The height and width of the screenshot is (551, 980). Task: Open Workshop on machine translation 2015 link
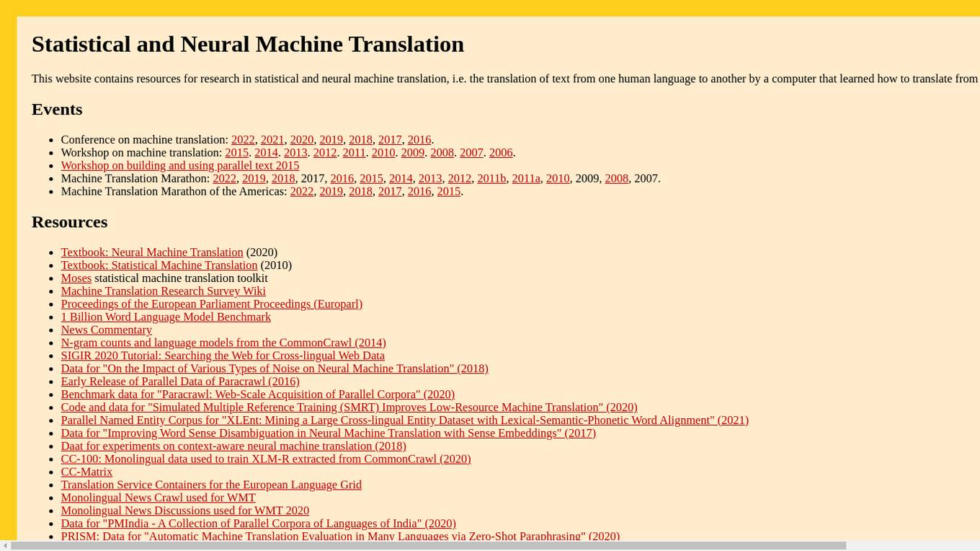[x=236, y=153]
